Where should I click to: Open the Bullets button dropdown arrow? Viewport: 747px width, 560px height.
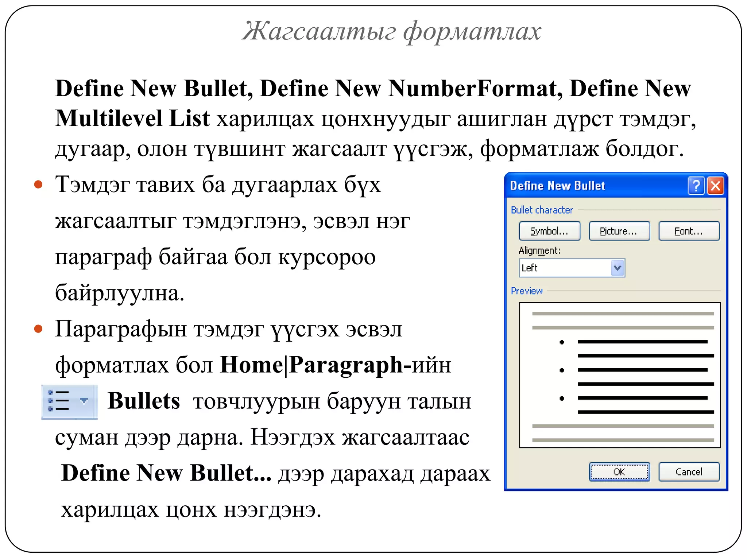coord(84,401)
